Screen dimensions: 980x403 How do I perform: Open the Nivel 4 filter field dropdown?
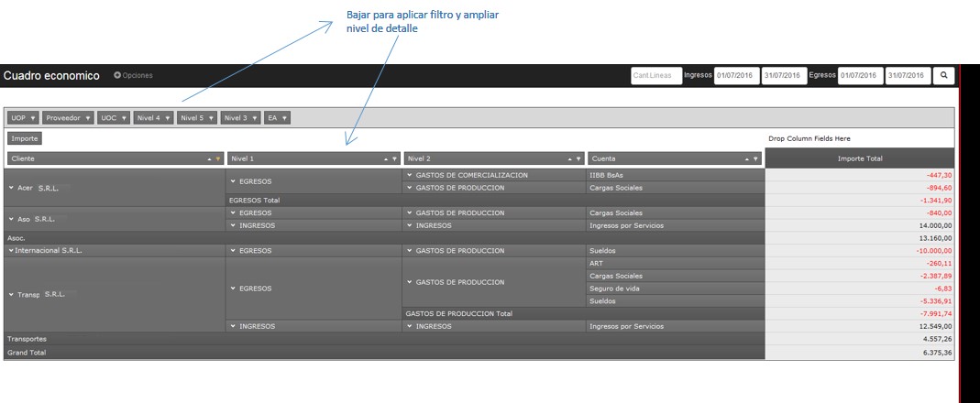pos(153,118)
